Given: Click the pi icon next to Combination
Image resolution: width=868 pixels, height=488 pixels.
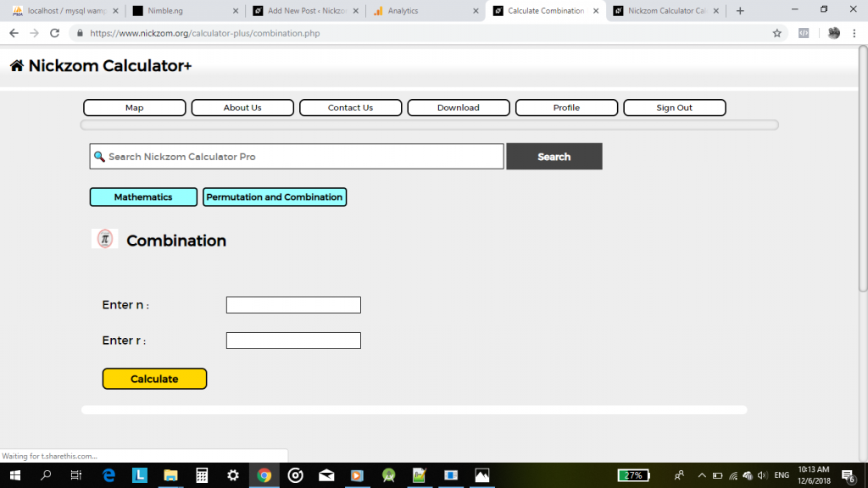Looking at the screenshot, I should (x=104, y=239).
